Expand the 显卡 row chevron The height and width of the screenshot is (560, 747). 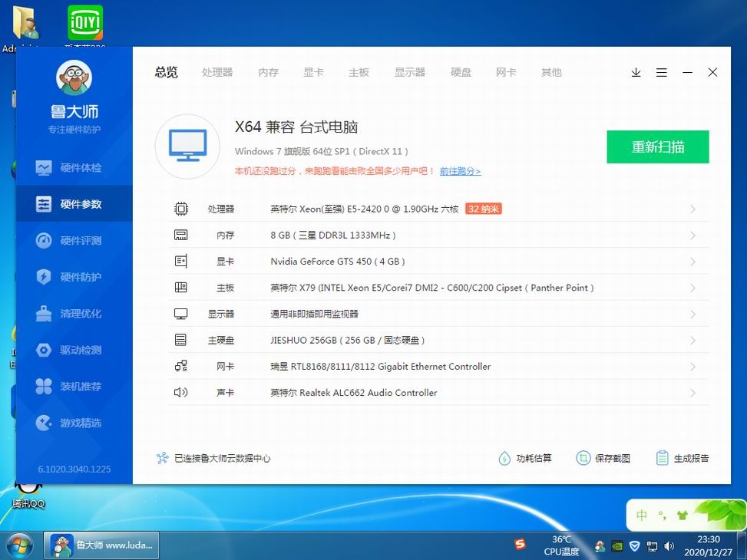click(x=693, y=262)
